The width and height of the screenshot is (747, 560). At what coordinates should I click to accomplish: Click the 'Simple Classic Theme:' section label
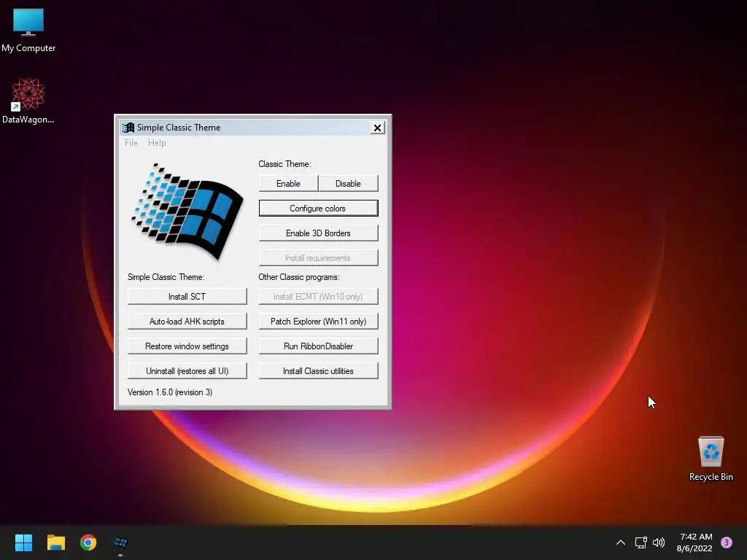(166, 276)
